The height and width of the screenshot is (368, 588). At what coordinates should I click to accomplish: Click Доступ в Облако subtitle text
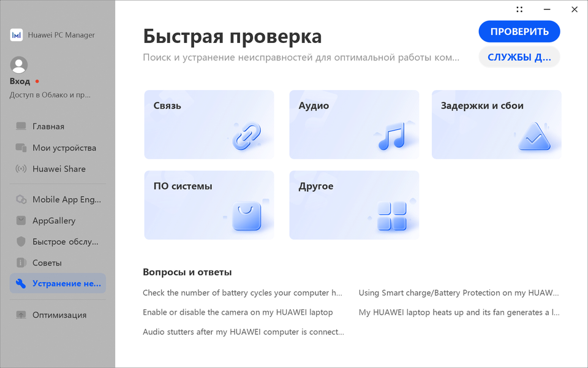(50, 94)
